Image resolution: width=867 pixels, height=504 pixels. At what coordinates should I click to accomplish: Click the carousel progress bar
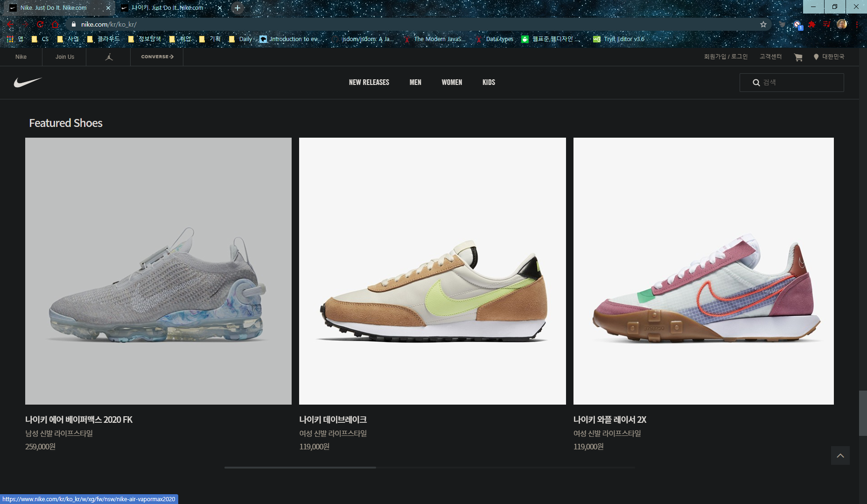click(429, 467)
